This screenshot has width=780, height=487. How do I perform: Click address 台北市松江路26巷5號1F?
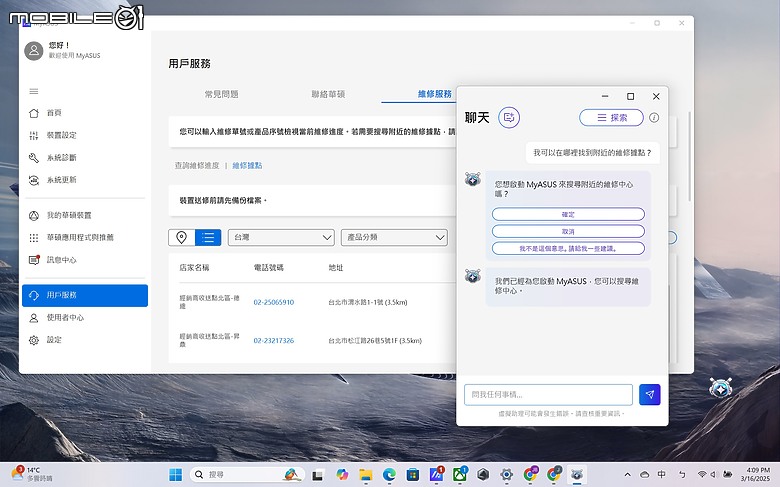point(375,341)
